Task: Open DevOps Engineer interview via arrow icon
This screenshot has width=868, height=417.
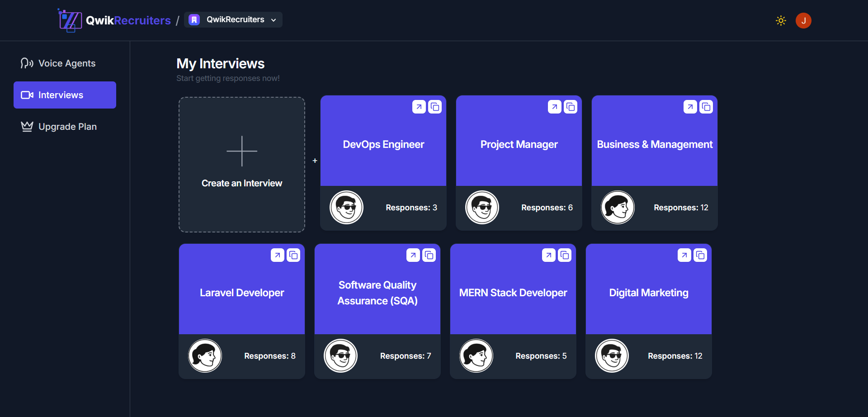Action: [419, 107]
